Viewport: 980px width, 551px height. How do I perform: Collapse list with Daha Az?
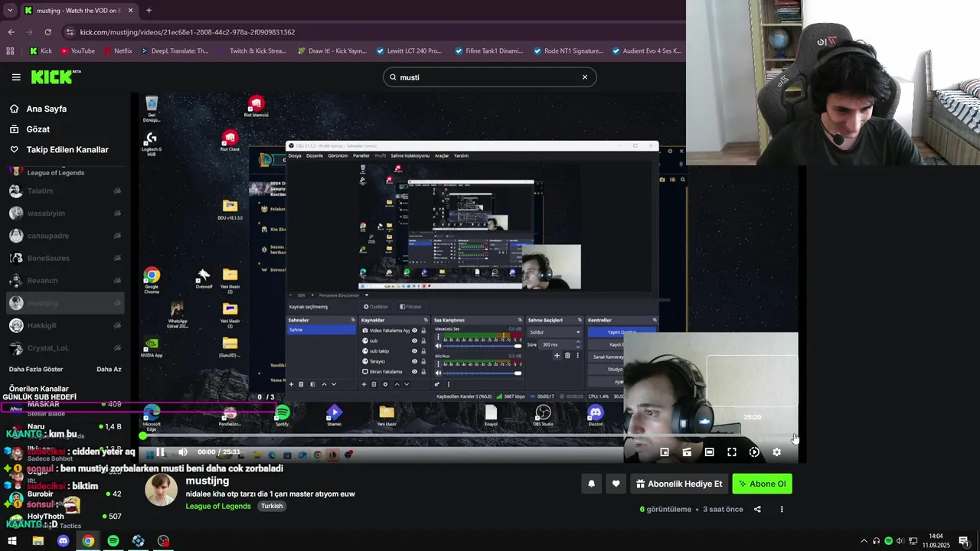coord(109,369)
